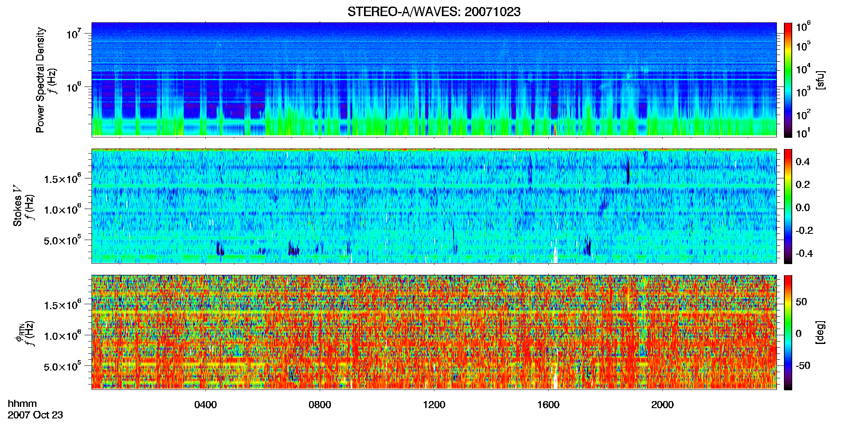Viewport: 868px width, 447px height.
Task: Click the 0.2 label on Stokes color bar
Action: pyautogui.click(x=803, y=185)
